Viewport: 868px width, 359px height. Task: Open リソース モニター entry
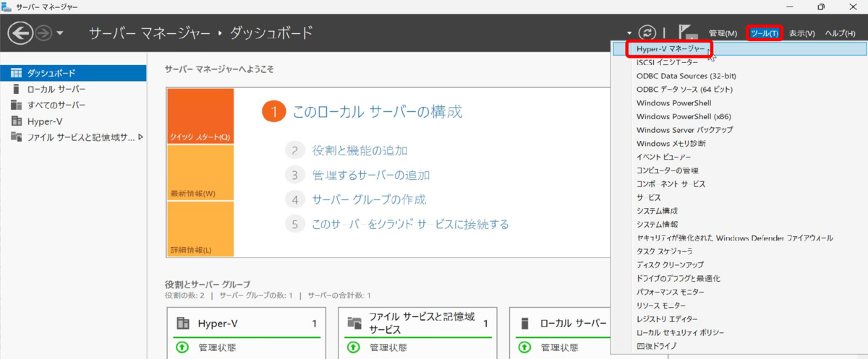739,306
